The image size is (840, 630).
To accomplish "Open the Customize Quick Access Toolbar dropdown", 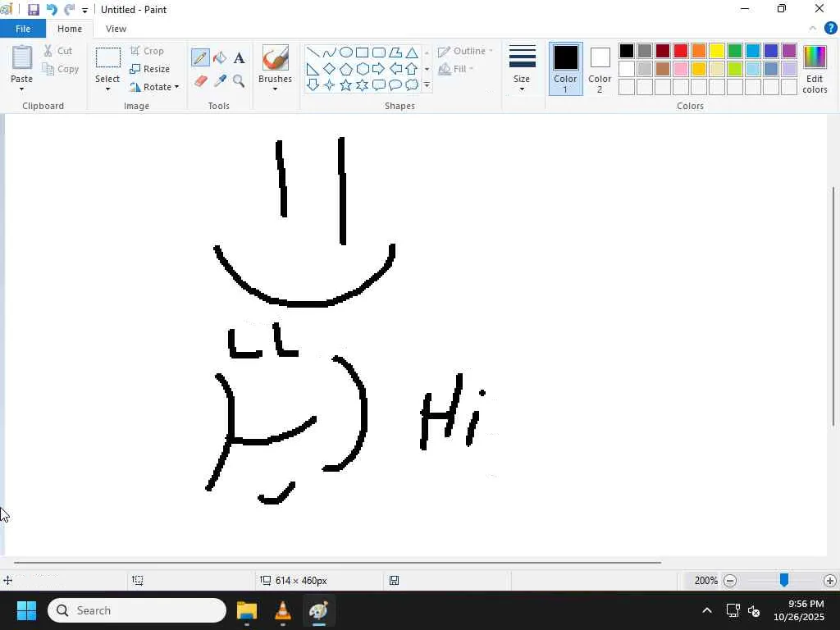I will click(x=84, y=10).
